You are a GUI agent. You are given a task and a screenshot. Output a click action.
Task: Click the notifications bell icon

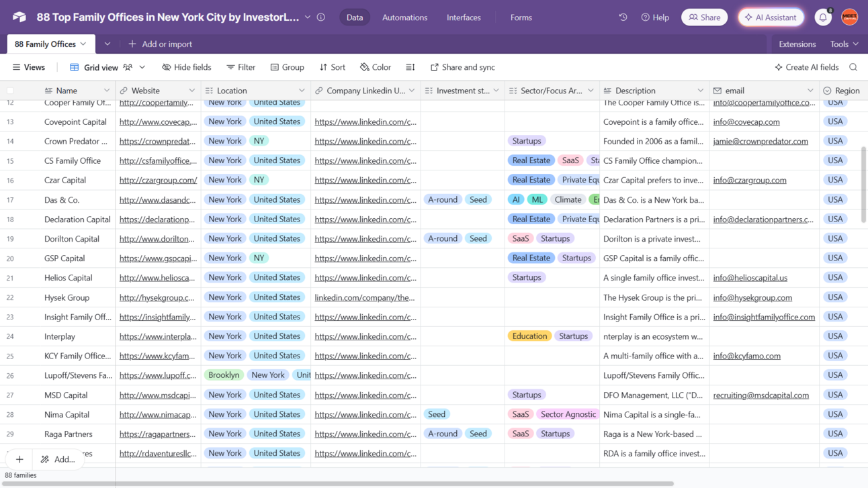pos(822,17)
